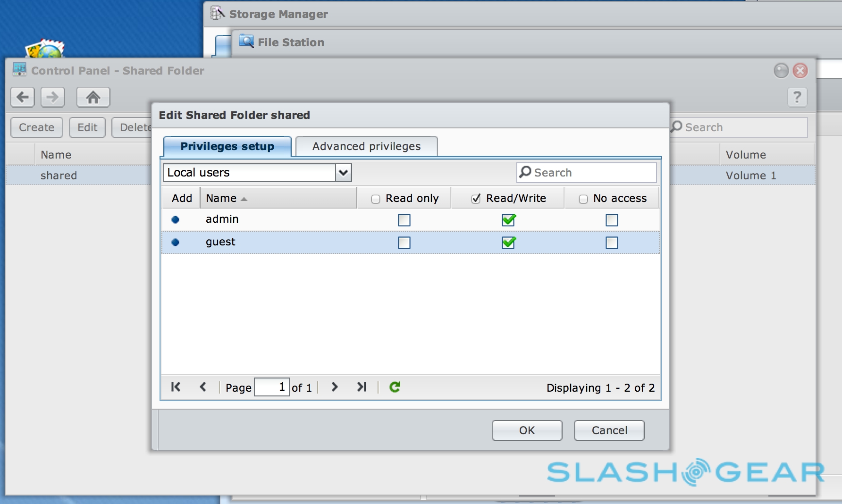Click the Add column header
Image resolution: width=842 pixels, height=504 pixels.
(182, 198)
